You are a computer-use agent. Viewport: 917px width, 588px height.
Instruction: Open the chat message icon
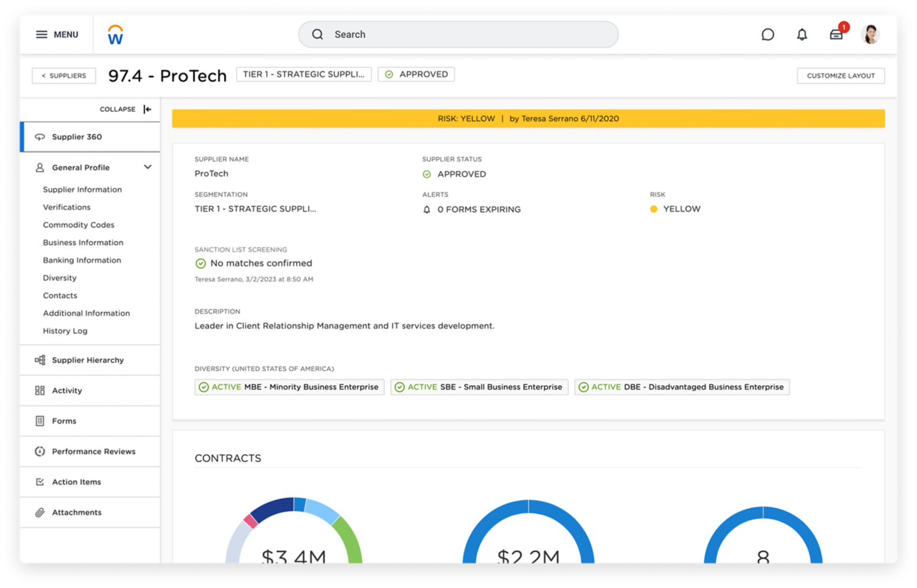[x=767, y=35]
